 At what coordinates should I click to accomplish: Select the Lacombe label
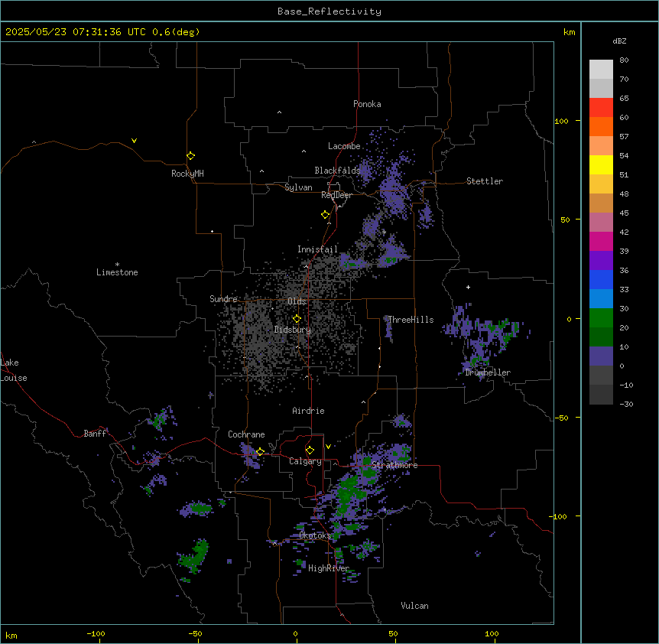tap(344, 146)
